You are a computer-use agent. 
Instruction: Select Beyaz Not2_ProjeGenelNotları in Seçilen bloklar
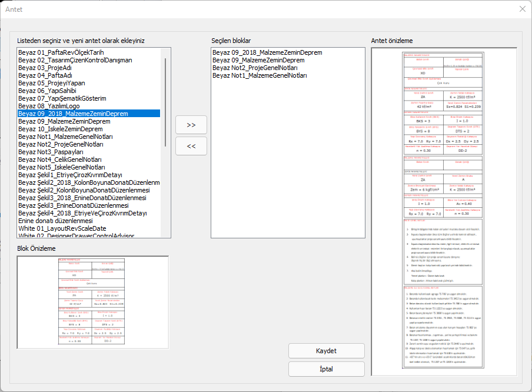click(255, 68)
